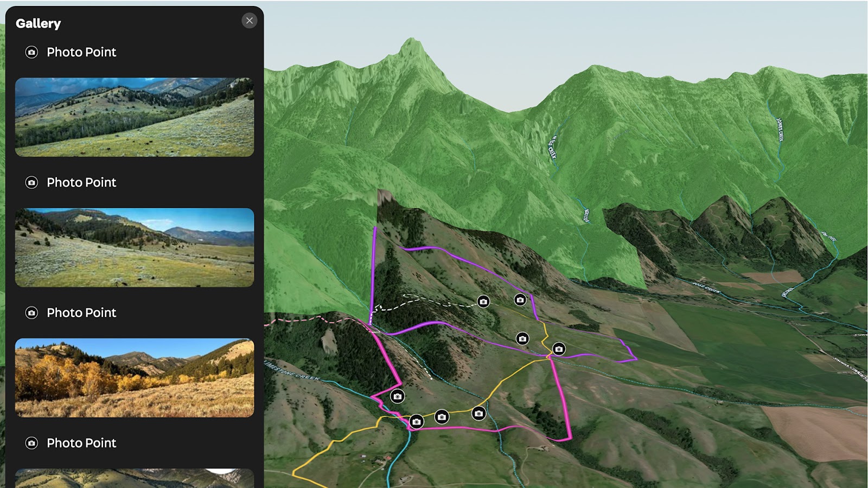Select the middle photo marker on the yellow road

point(442,416)
